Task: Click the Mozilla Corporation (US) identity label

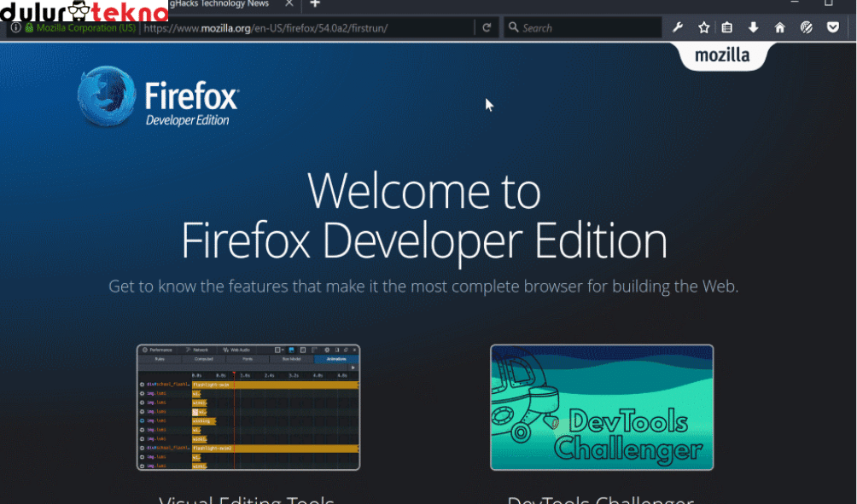Action: click(86, 27)
